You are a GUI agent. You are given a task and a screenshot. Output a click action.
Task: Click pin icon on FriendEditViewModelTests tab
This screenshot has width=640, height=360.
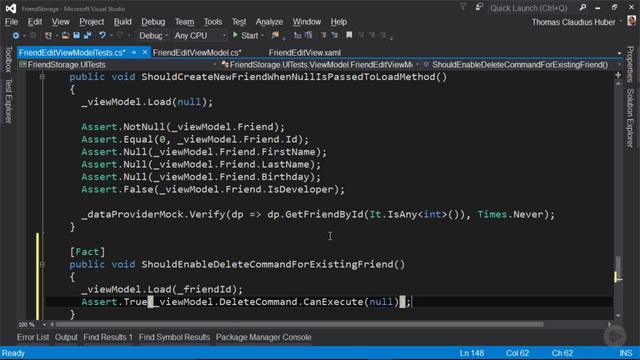(x=134, y=53)
